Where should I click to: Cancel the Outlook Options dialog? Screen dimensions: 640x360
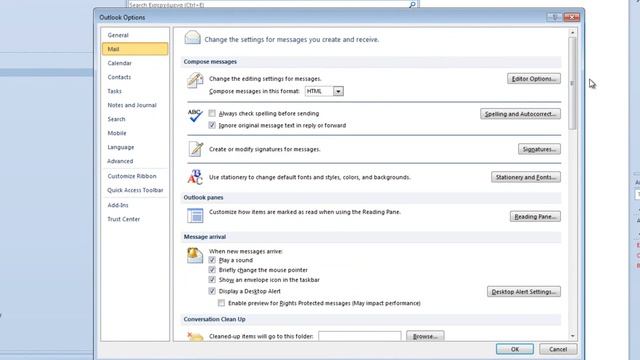(x=558, y=349)
